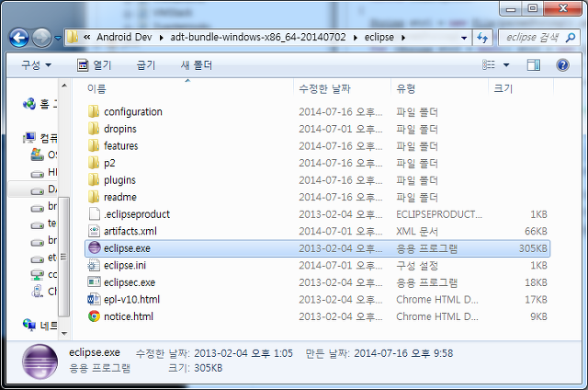Expand arrow after eclipse breadcrumb
This screenshot has width=588, height=390.
click(x=403, y=38)
